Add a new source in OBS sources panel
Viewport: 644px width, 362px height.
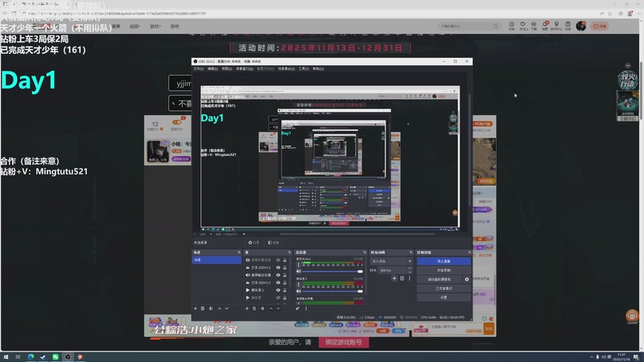point(247,309)
